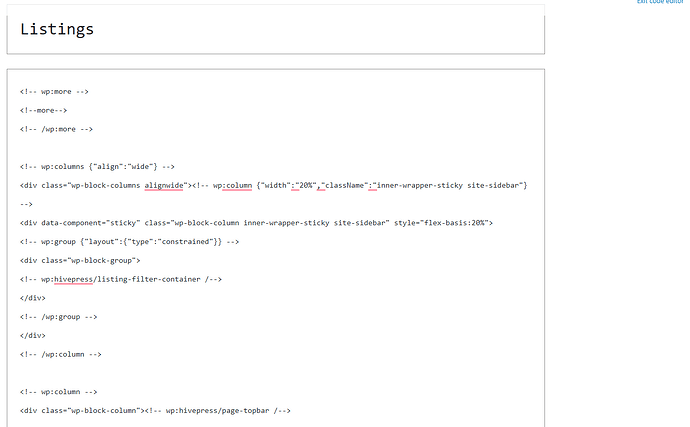The height and width of the screenshot is (427, 690).
Task: Click the wp:columns align wide comment line
Action: 97,166
